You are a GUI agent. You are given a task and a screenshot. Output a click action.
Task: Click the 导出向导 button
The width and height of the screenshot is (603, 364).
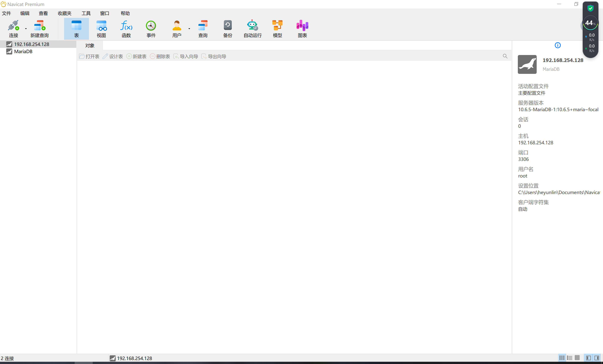[x=214, y=57]
